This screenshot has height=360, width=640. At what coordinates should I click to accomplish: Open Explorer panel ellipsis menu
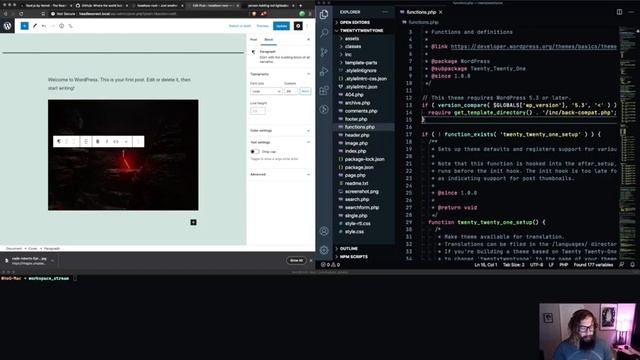[x=385, y=12]
